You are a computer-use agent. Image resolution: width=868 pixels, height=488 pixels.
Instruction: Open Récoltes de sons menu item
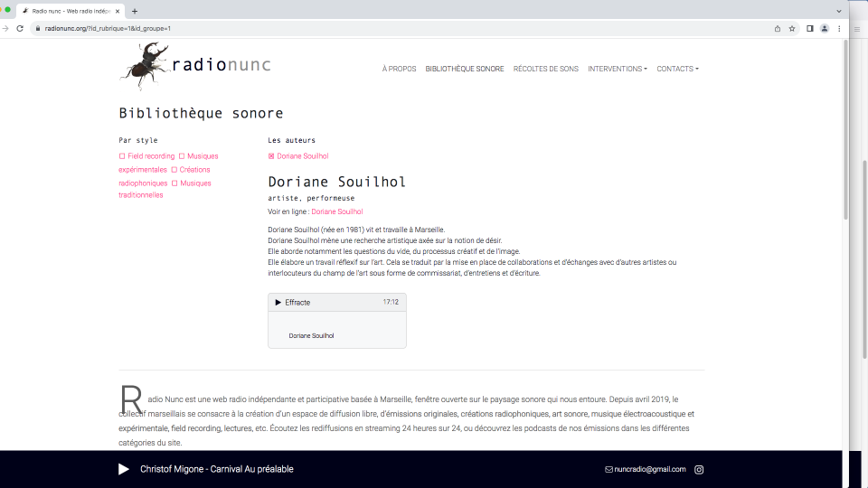click(x=545, y=69)
